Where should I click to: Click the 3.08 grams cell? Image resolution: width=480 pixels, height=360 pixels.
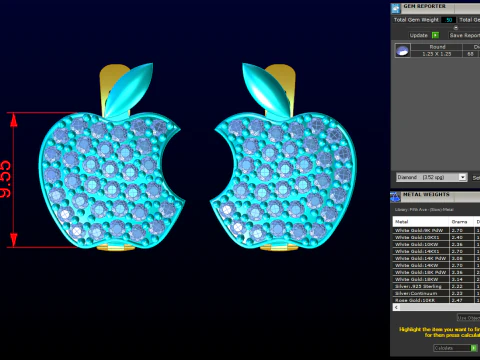[462, 258]
